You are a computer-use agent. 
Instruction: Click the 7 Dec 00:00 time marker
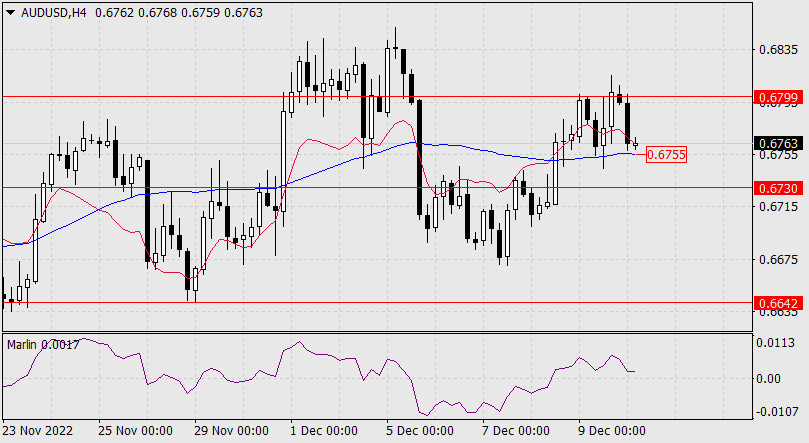click(515, 431)
